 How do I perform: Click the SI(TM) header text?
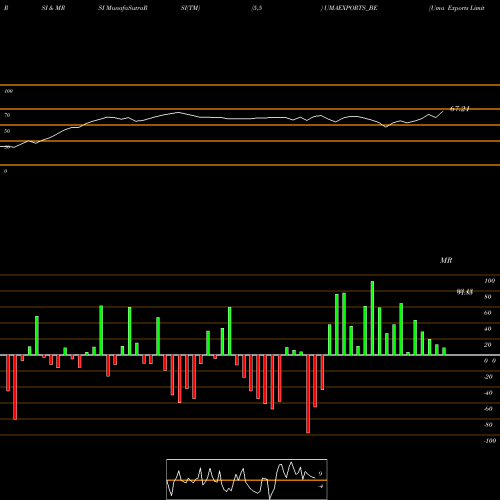190,8
